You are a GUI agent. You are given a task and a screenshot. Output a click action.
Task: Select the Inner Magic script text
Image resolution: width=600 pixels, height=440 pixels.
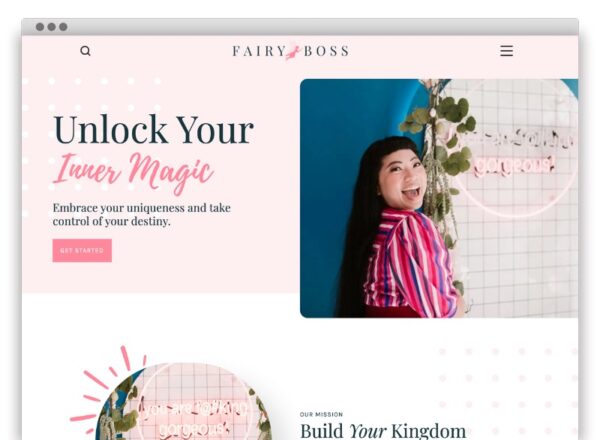(133, 172)
